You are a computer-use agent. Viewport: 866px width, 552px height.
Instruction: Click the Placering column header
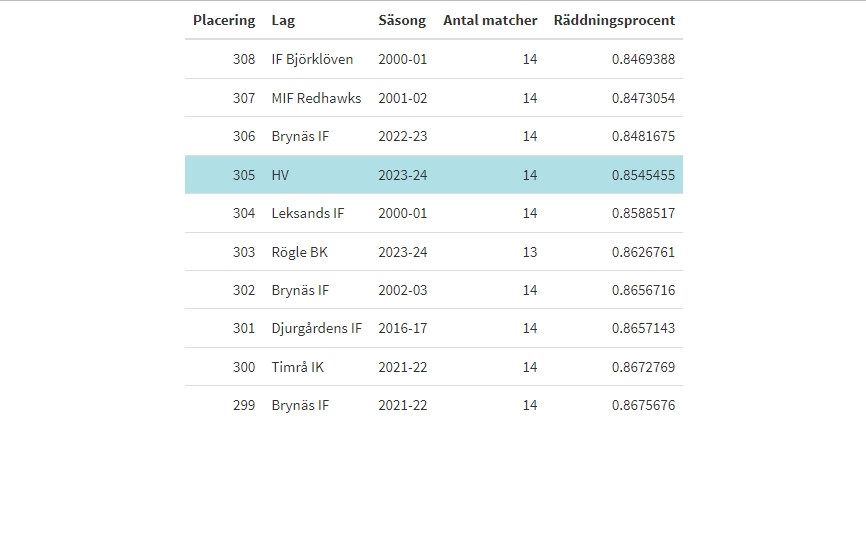point(224,20)
